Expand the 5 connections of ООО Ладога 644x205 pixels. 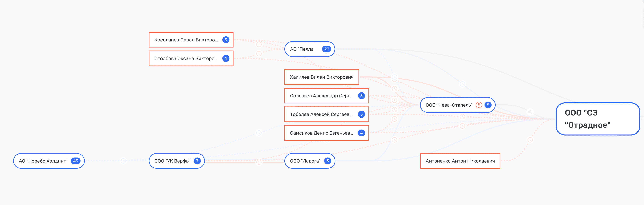pyautogui.click(x=328, y=161)
